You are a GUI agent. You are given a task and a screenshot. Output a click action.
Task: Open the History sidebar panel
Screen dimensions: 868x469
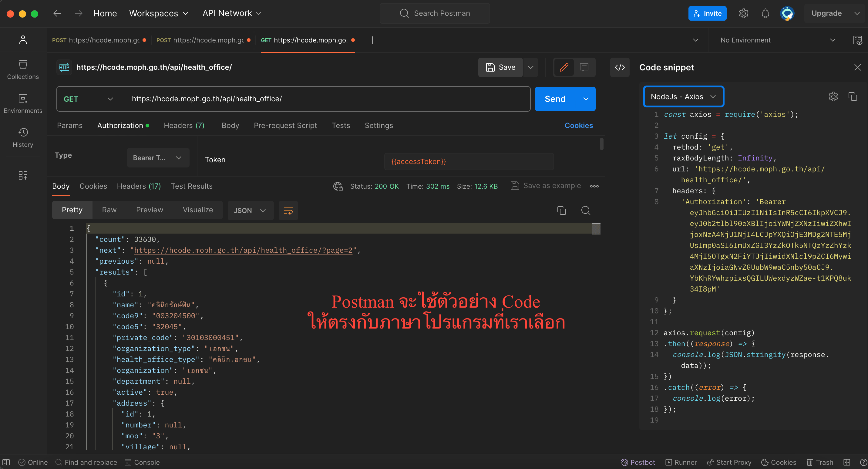[23, 137]
